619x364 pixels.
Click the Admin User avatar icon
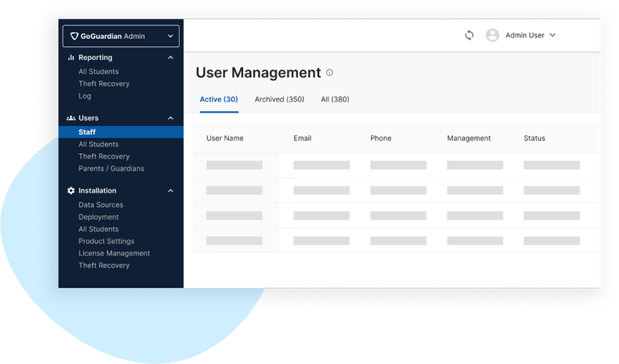[x=492, y=35]
